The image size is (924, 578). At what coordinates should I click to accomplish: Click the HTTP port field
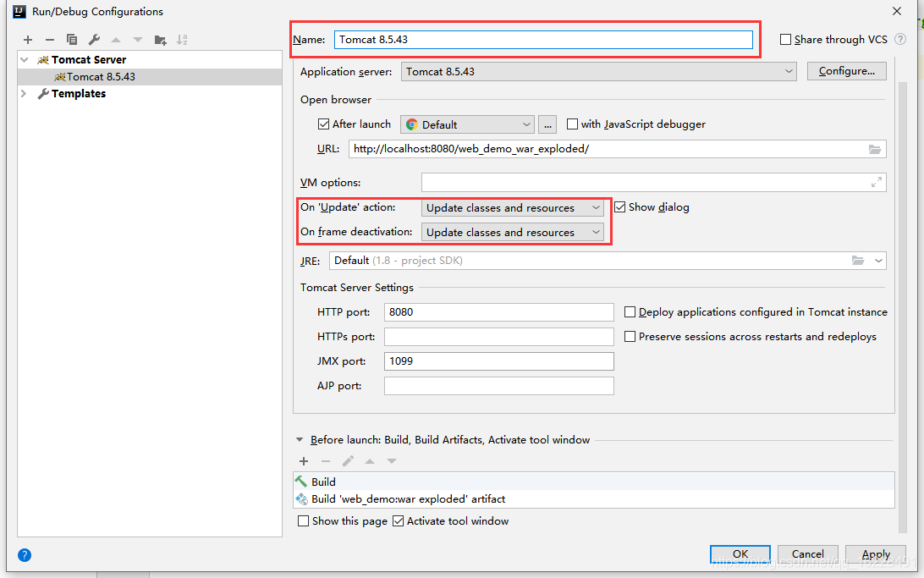[x=498, y=311]
